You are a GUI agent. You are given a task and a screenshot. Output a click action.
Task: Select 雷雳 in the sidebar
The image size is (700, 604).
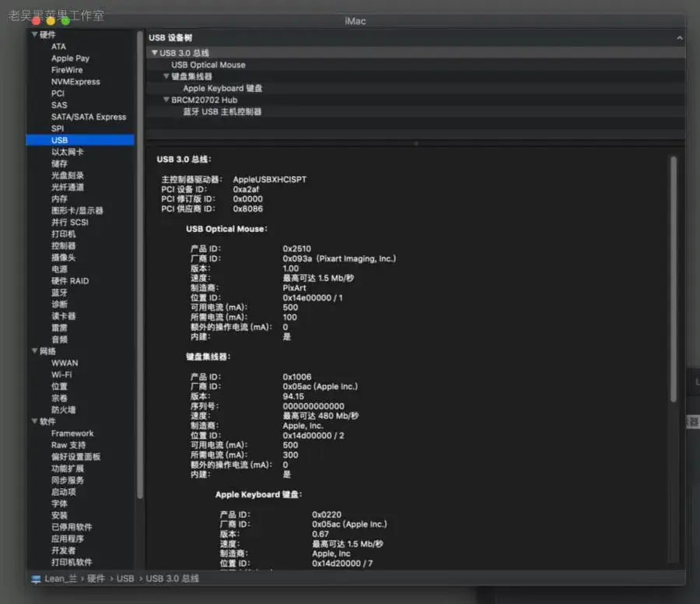coord(59,328)
